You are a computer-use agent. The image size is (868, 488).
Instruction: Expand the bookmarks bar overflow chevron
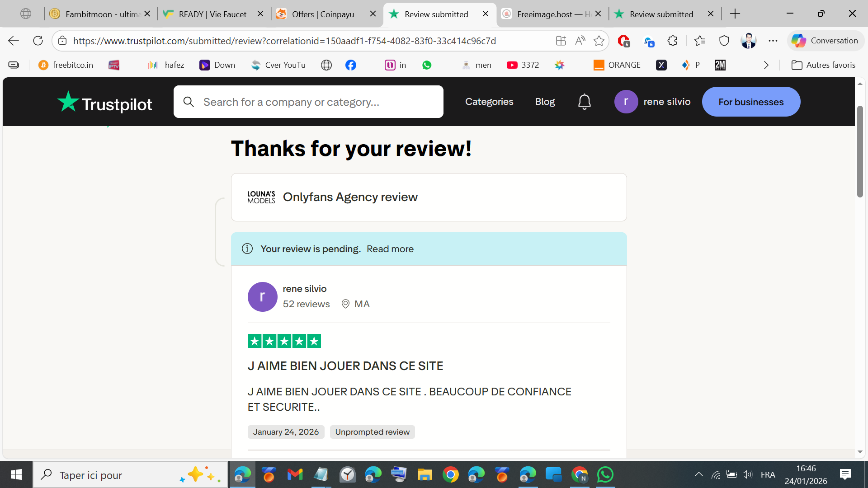(766, 65)
